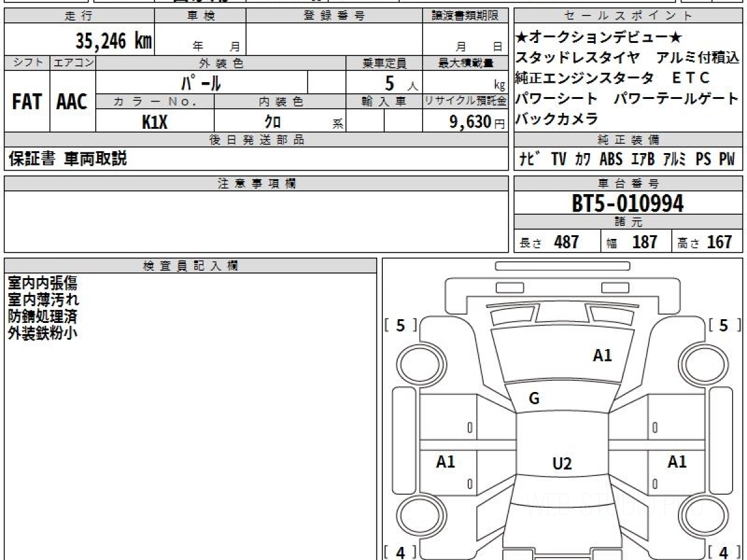Image resolution: width=747 pixels, height=560 pixels.
Task: Click the FAT shift value
Action: click(27, 102)
